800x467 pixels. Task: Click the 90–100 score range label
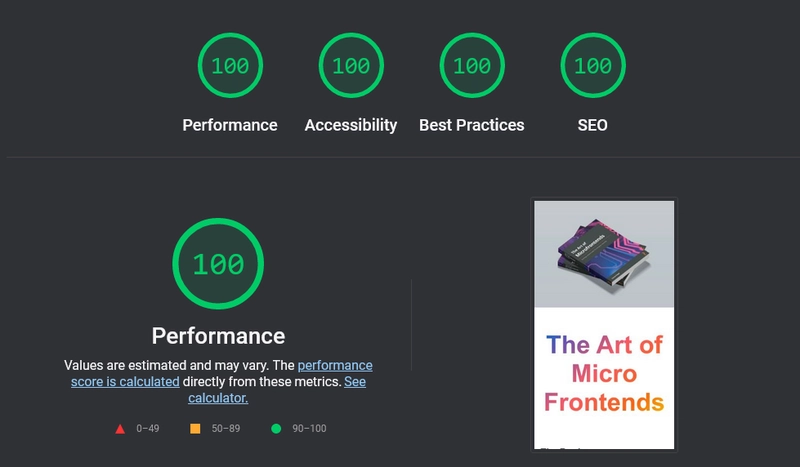309,429
